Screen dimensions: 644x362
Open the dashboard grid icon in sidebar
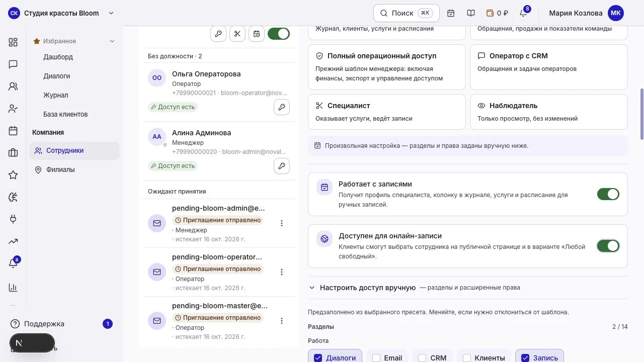coord(13,42)
